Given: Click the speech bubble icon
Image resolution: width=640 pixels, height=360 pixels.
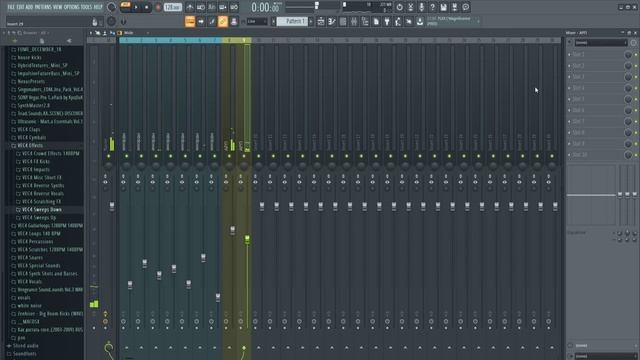Looking at the screenshot, I should coord(465,7).
